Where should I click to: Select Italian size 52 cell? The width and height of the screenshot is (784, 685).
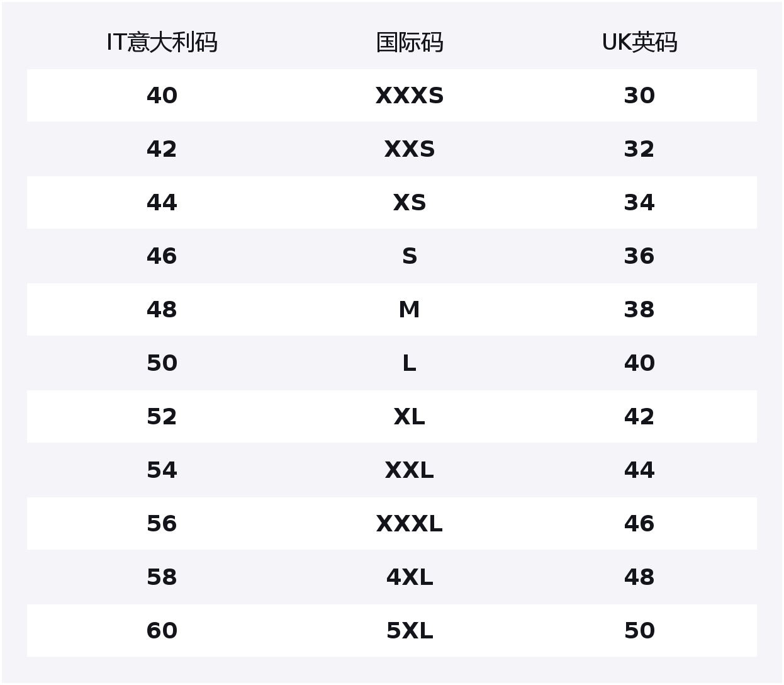click(x=162, y=417)
